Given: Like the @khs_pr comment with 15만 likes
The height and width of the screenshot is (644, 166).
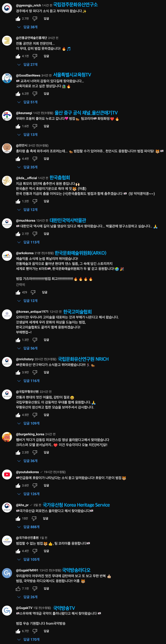Looking at the screenshot, I should 18,518.
